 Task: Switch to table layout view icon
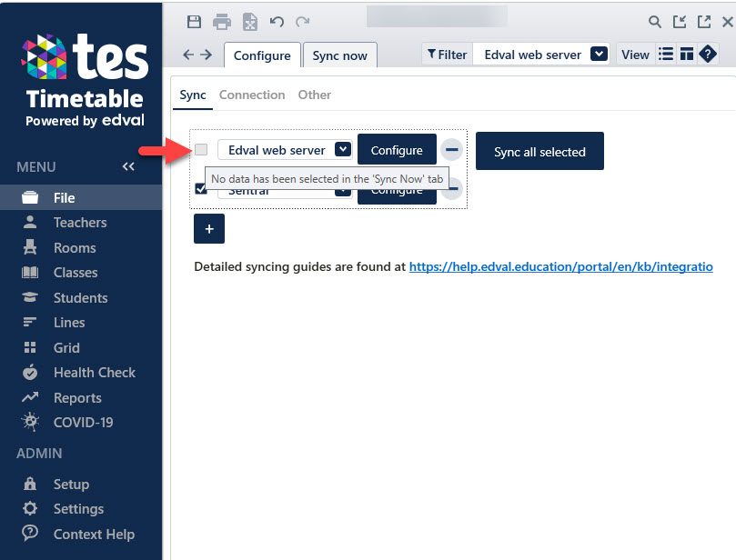point(687,55)
